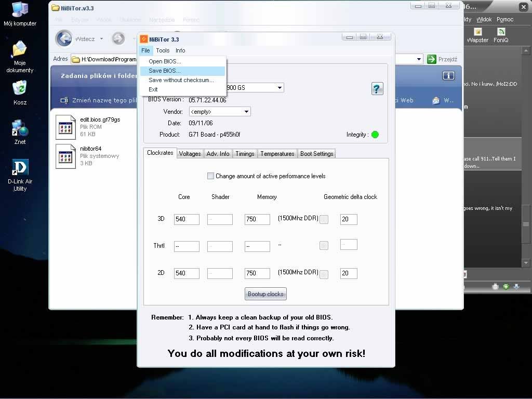The height and width of the screenshot is (399, 532).
Task: Click the info icon in Explorer task pane
Action: coord(448,76)
